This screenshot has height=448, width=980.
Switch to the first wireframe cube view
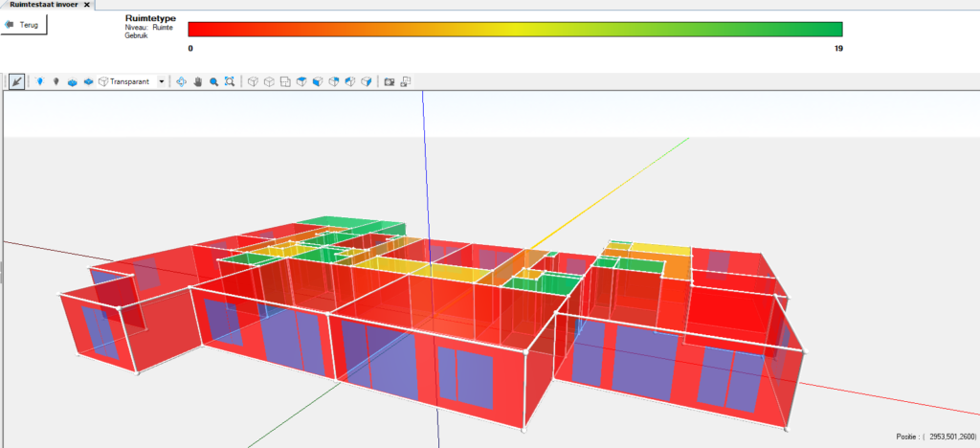click(253, 82)
